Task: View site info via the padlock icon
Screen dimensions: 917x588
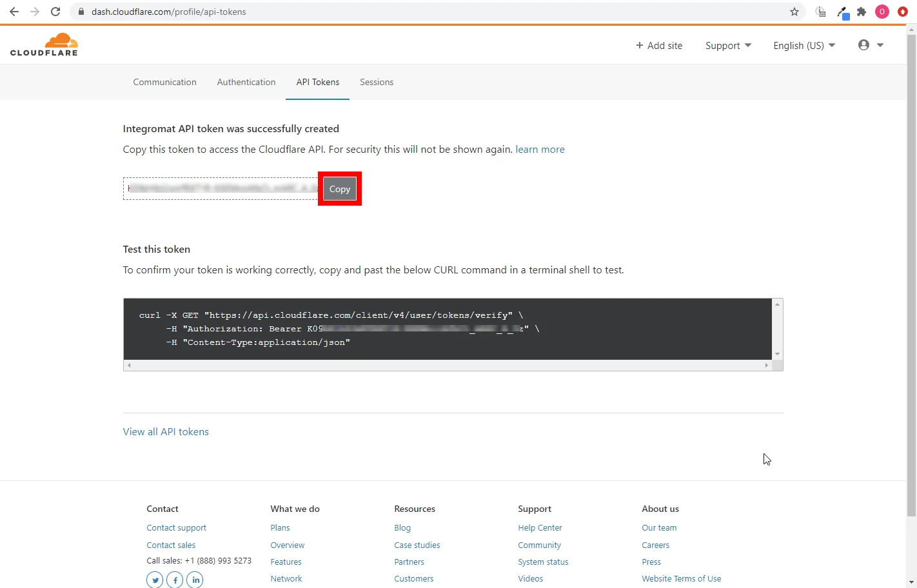Action: point(81,12)
